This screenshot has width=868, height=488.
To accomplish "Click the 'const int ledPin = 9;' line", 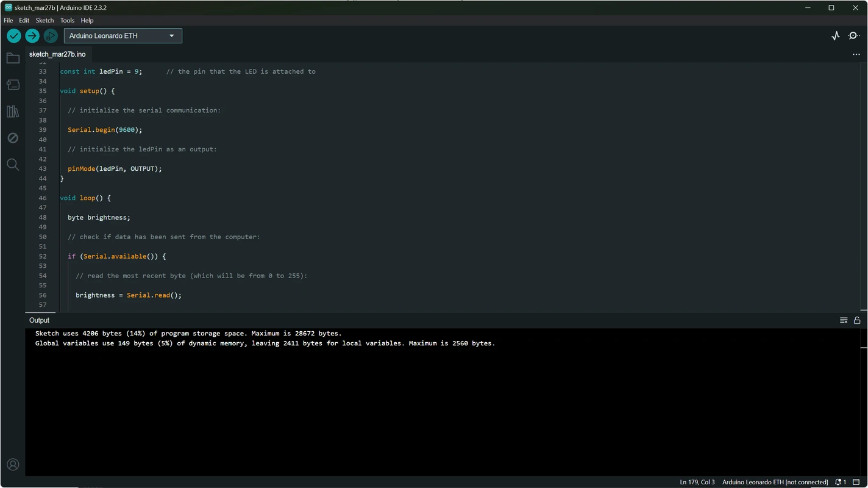I will click(x=101, y=71).
